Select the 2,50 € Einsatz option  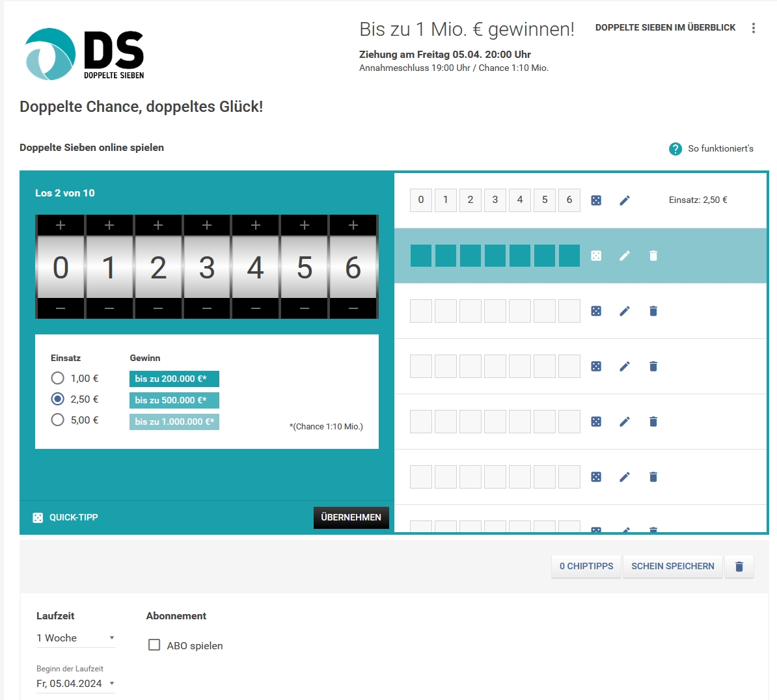click(x=57, y=399)
